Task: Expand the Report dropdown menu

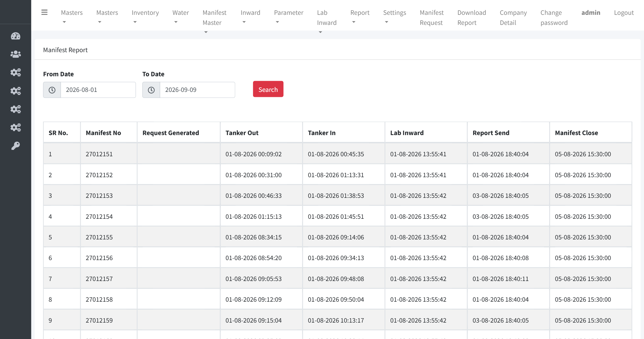Action: coord(360,17)
